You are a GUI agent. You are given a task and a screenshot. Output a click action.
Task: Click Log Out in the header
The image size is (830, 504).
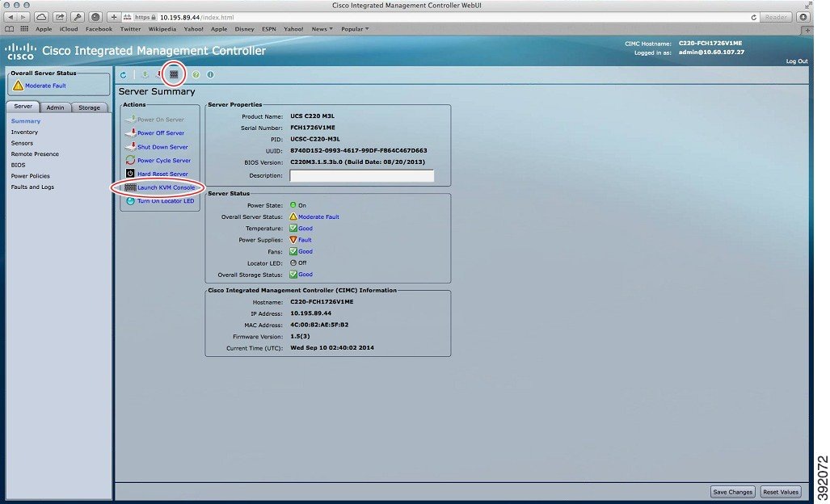point(797,61)
